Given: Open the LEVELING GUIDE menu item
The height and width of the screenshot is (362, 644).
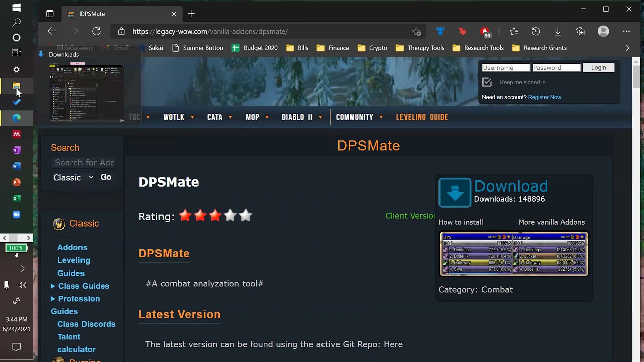Looking at the screenshot, I should [x=422, y=117].
